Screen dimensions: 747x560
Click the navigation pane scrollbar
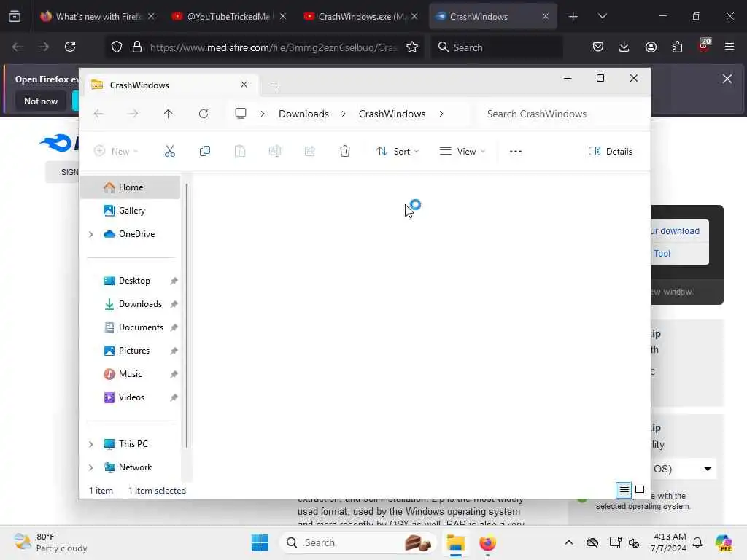click(186, 315)
